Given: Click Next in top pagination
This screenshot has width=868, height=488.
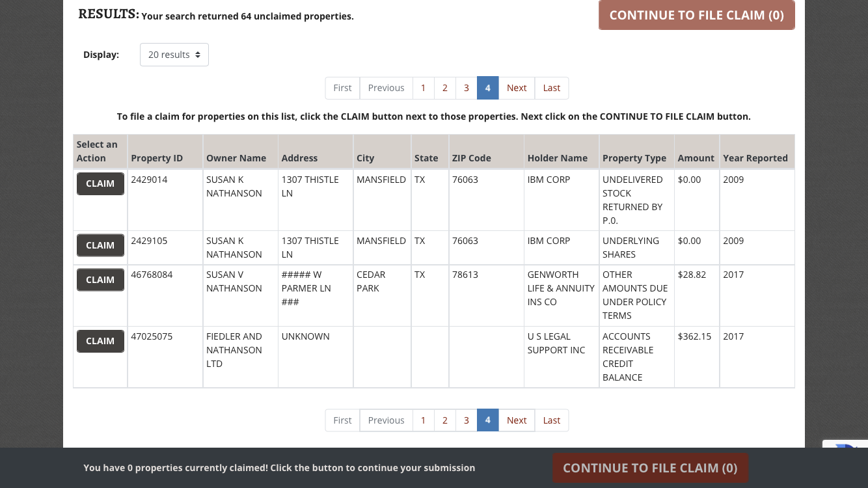Looking at the screenshot, I should 517,88.
